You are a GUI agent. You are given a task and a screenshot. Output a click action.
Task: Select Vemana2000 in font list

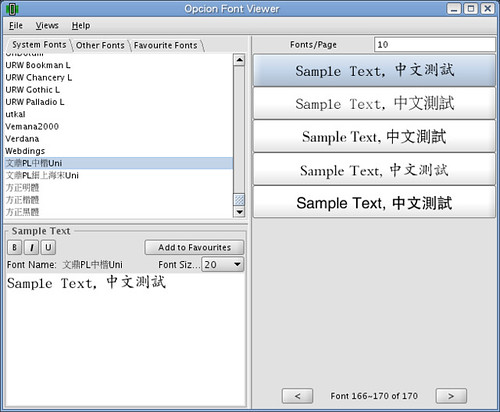click(x=119, y=126)
